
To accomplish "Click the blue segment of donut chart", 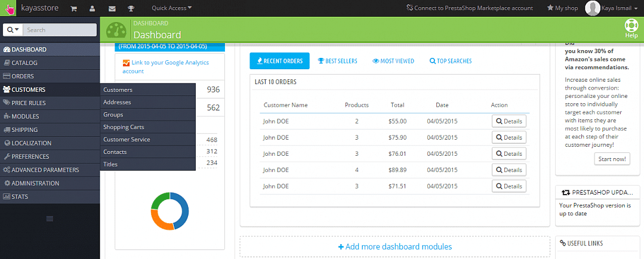I will coord(183,209).
